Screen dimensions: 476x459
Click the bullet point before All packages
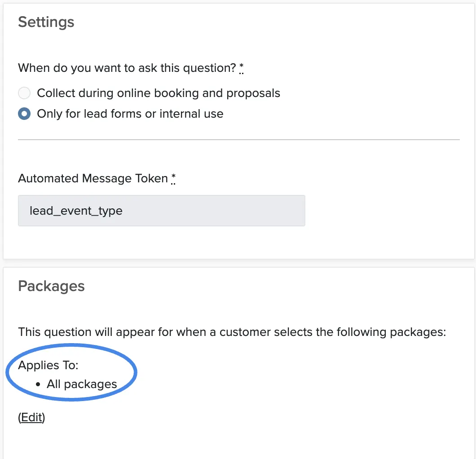click(38, 384)
